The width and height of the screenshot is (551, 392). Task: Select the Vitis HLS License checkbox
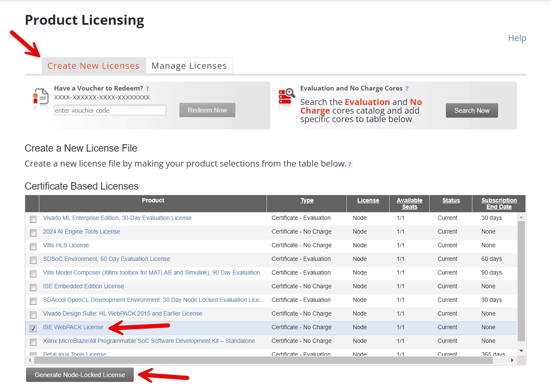[33, 246]
